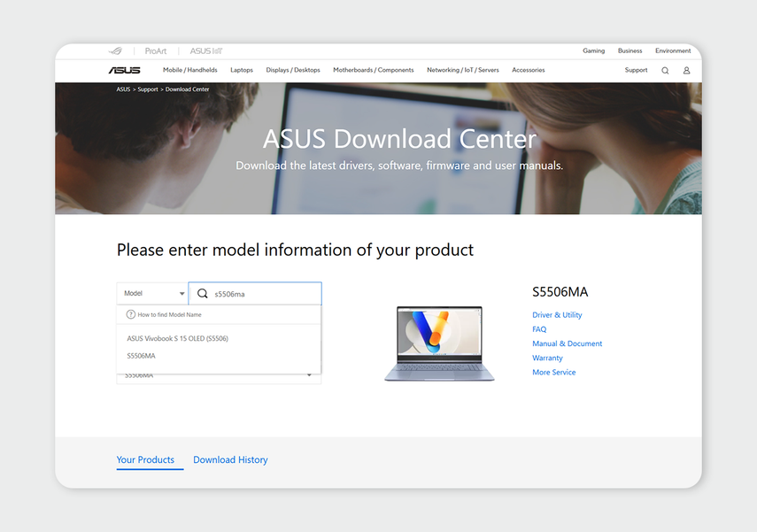The height and width of the screenshot is (532, 757).
Task: Switch to the Download History tab
Action: tap(230, 460)
